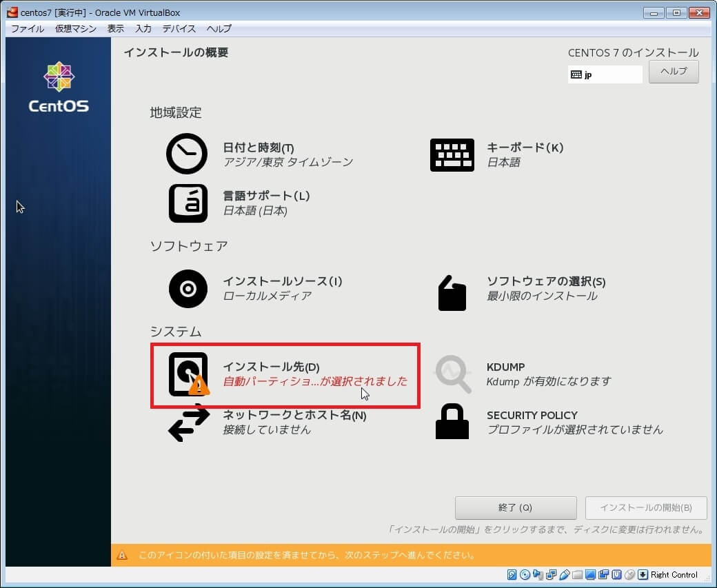Click the ヘルプ button in installer

point(674,72)
